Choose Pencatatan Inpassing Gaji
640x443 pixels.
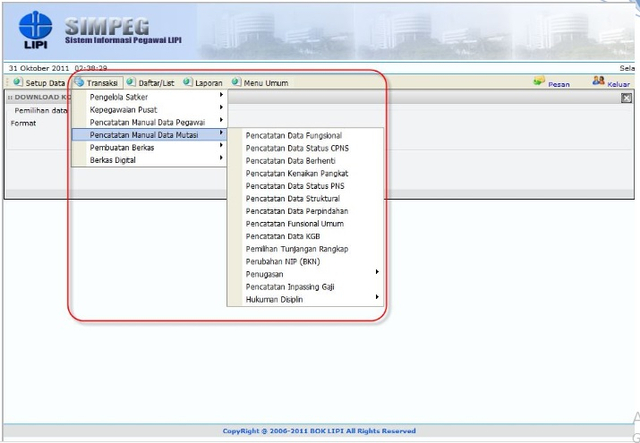pyautogui.click(x=290, y=287)
